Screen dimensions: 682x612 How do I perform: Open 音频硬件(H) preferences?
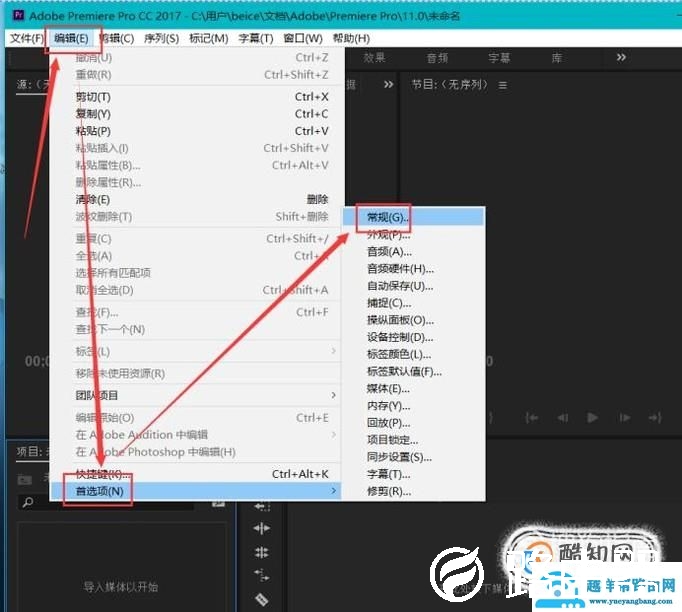pos(414,269)
